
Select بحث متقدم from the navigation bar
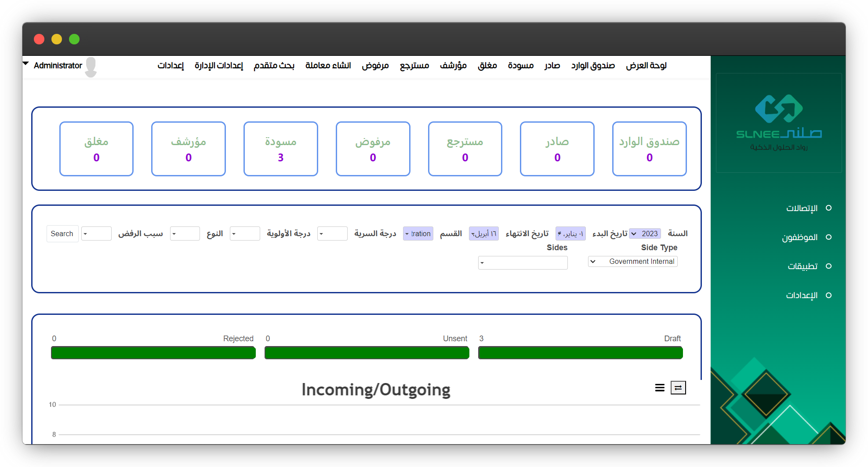click(x=274, y=66)
